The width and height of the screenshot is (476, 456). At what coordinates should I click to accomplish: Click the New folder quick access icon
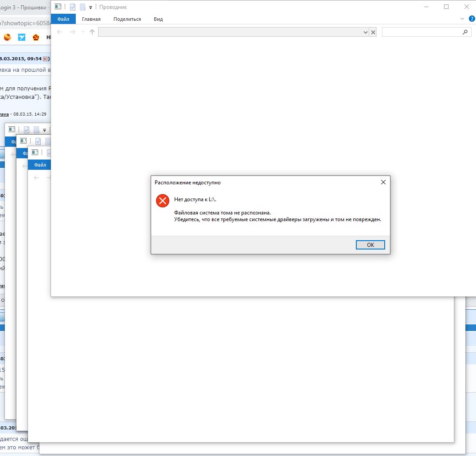click(82, 7)
